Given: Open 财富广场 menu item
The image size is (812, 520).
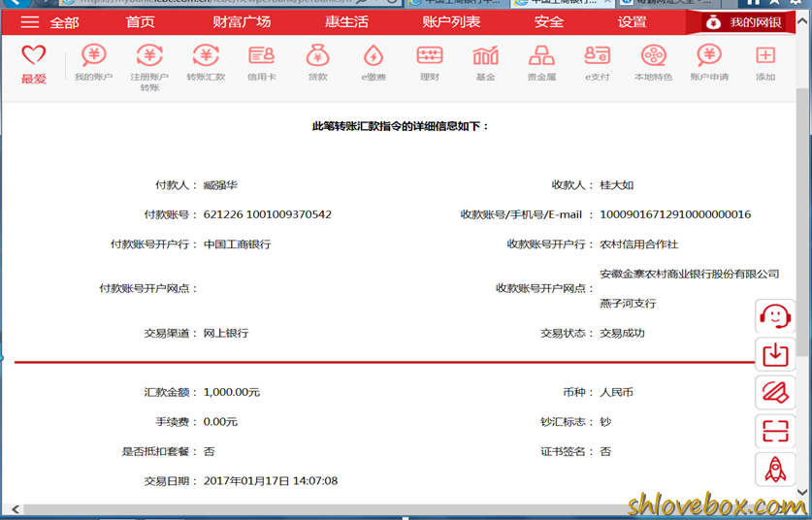Looking at the screenshot, I should 242,21.
